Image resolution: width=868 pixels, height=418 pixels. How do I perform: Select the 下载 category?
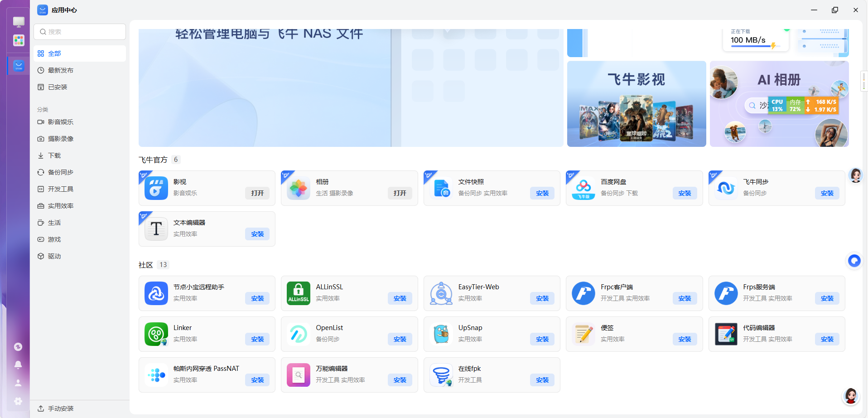pyautogui.click(x=80, y=156)
